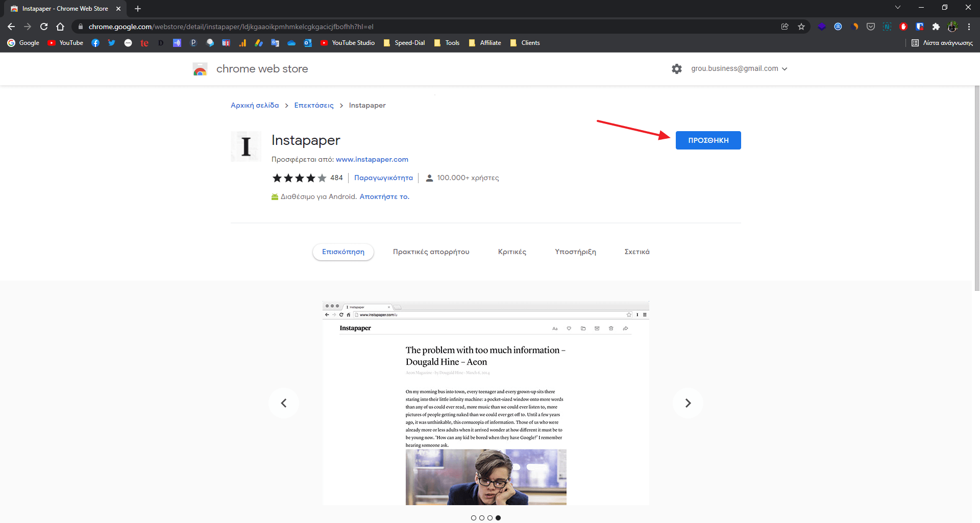Bookmark this page with the star icon
Image resolution: width=980 pixels, height=523 pixels.
click(801, 27)
